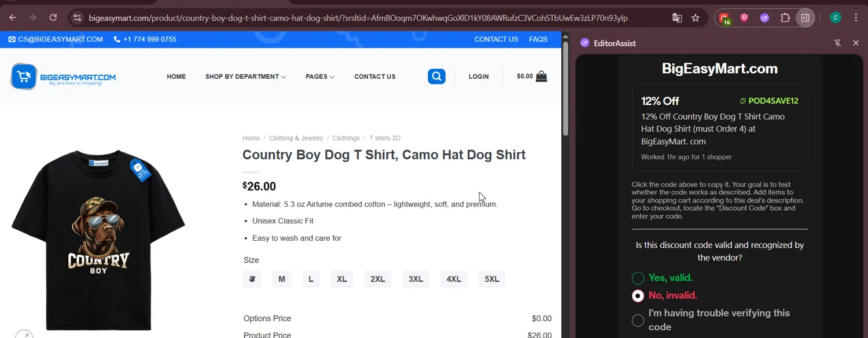Choose size 2XL
Image resolution: width=868 pixels, height=338 pixels.
[x=378, y=279]
